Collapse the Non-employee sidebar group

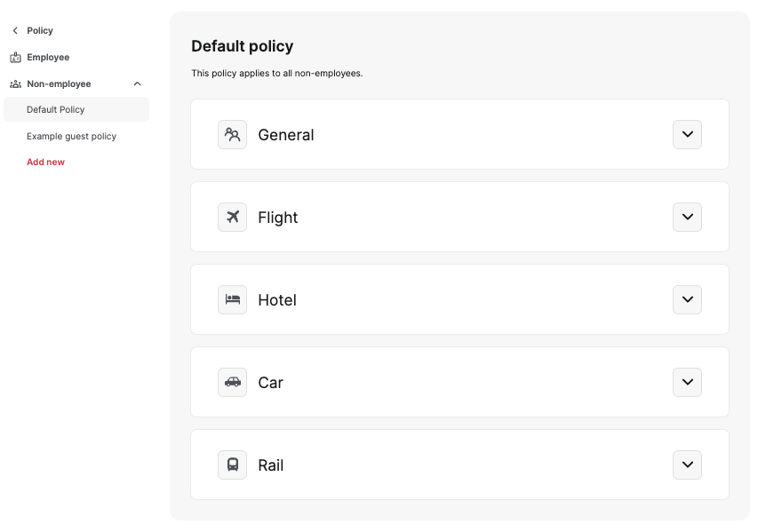[x=137, y=83]
